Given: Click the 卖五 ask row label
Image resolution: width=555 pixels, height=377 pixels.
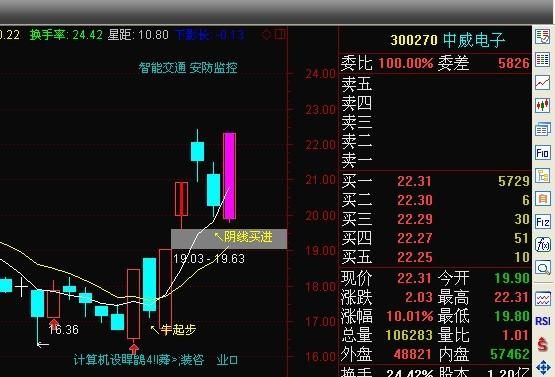Looking at the screenshot, I should pyautogui.click(x=356, y=84).
